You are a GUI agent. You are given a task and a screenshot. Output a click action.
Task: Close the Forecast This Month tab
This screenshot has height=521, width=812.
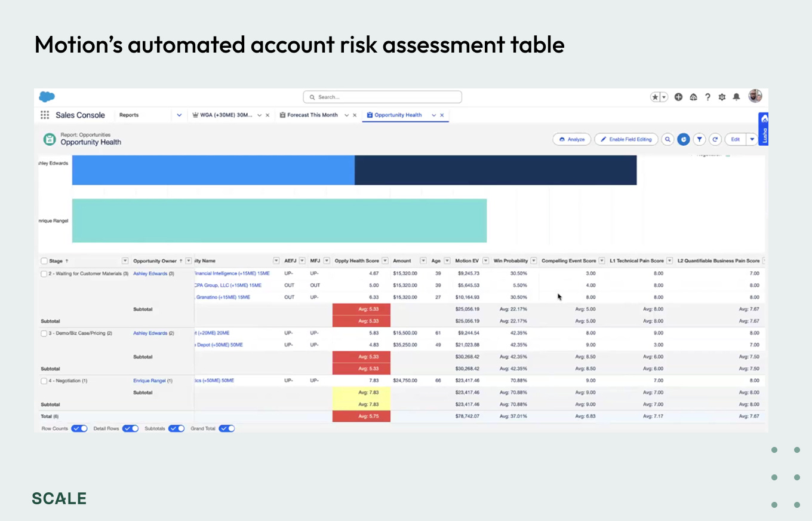tap(355, 115)
